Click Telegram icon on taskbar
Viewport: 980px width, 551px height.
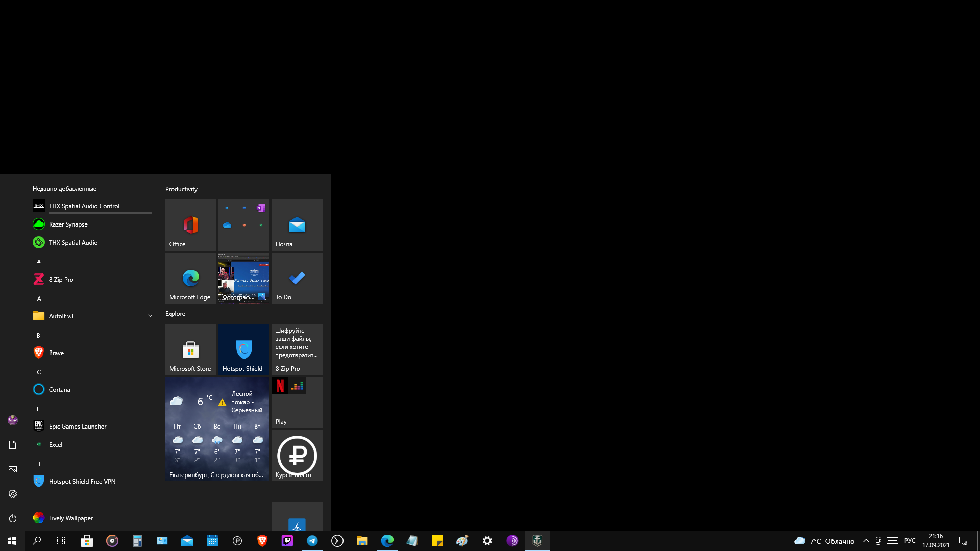click(x=312, y=541)
